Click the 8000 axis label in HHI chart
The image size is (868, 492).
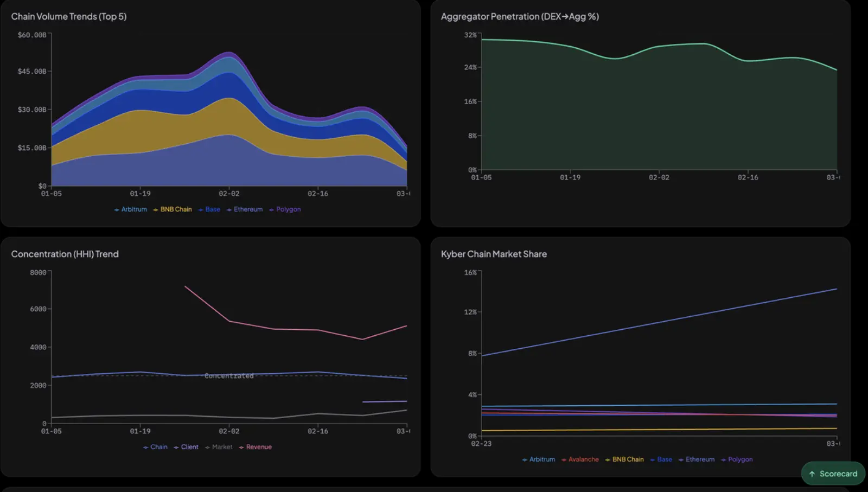(38, 272)
